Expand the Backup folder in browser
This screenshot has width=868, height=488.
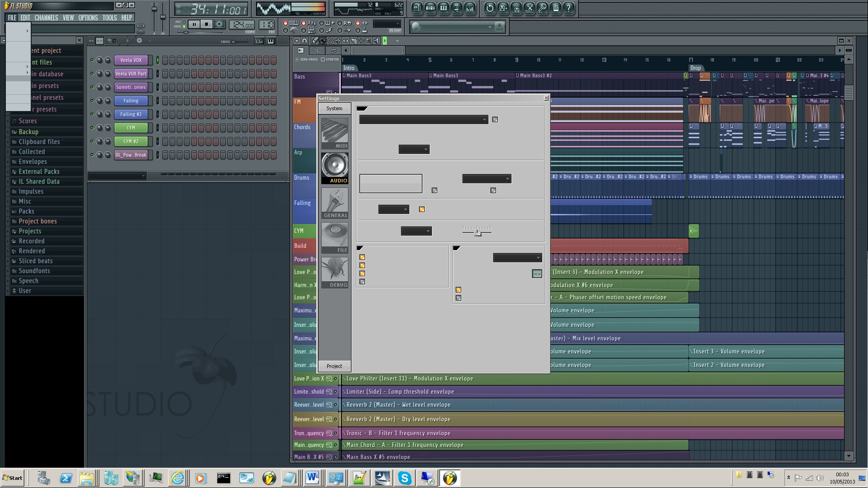[x=28, y=132]
